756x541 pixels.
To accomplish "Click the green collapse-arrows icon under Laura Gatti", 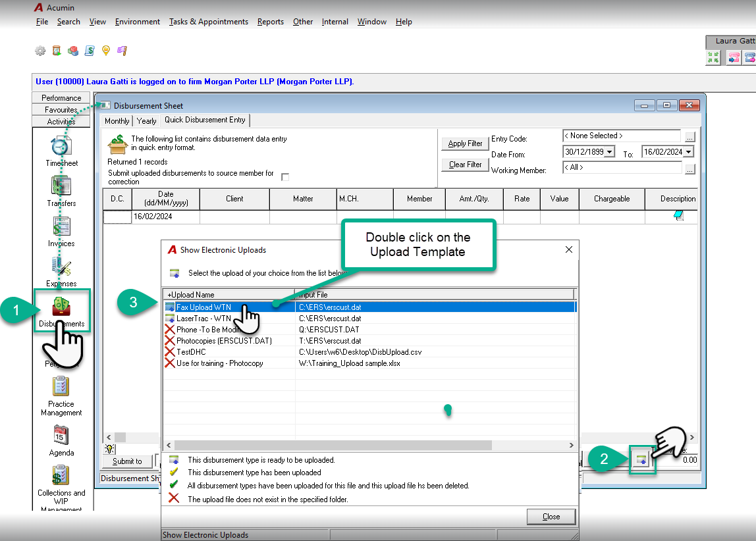I will [713, 58].
